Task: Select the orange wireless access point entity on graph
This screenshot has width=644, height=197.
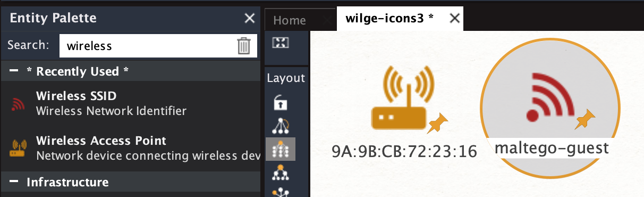Action: tap(403, 97)
